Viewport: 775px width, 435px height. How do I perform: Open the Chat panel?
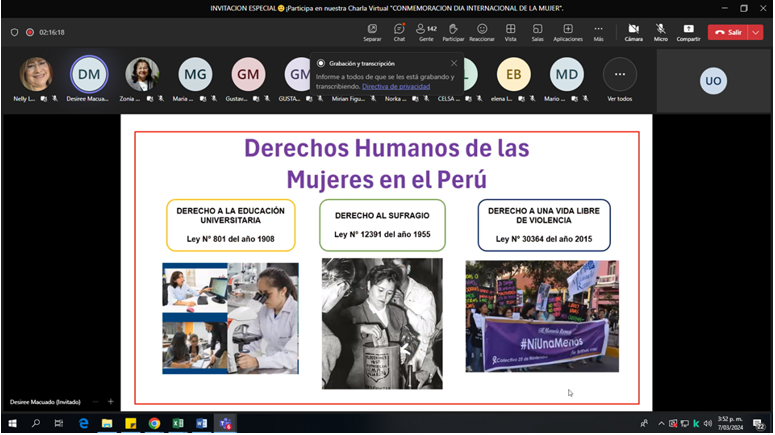tap(399, 32)
